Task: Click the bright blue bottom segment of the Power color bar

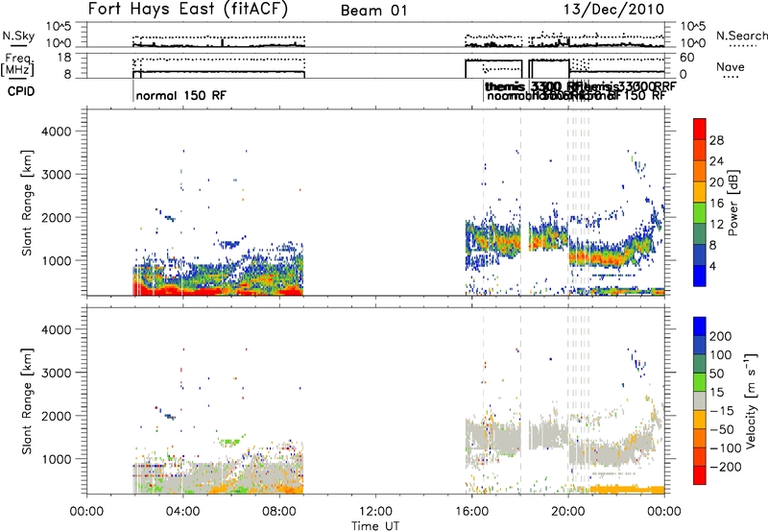Action: point(700,276)
